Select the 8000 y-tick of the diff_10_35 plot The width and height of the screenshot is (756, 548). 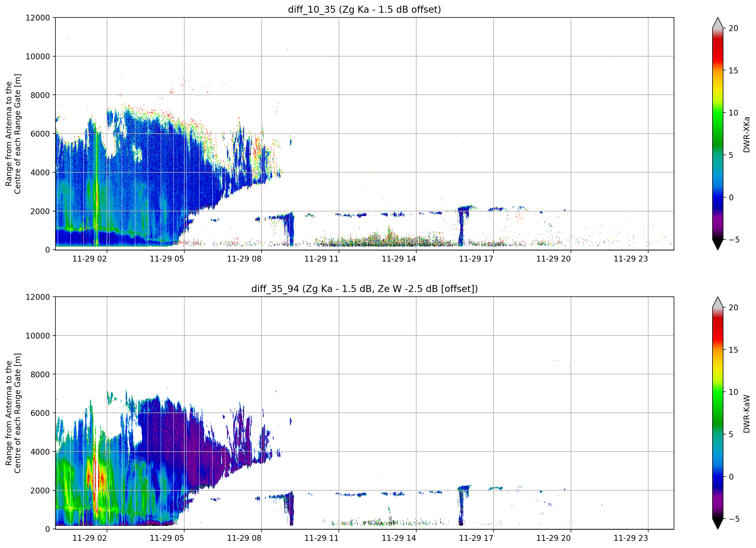(40, 95)
